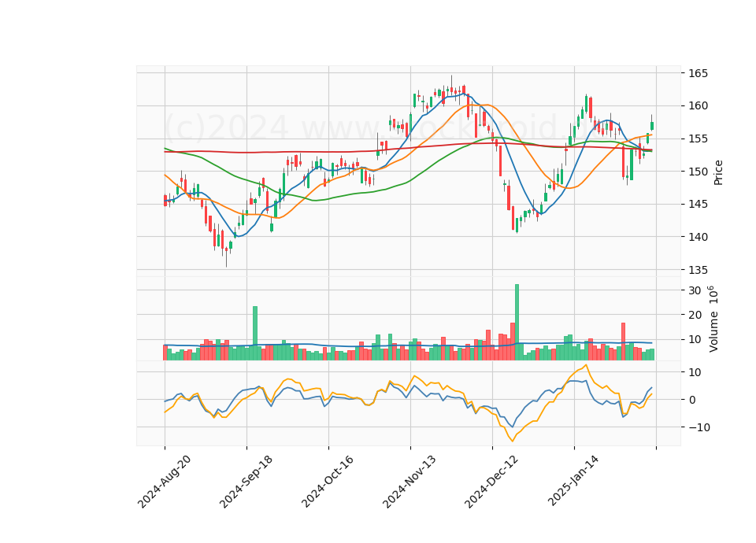This screenshot has width=756, height=543.
Task: Select the positive 10 tick on oscillator axis
Action: click(695, 372)
